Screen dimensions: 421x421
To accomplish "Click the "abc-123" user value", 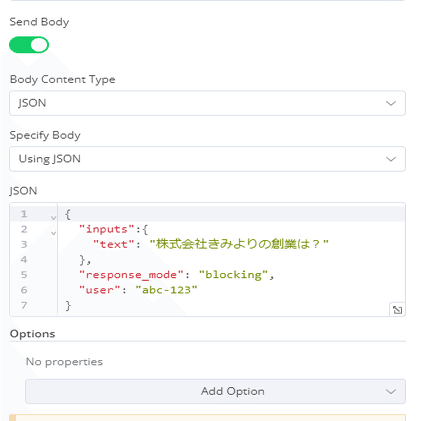I will [x=166, y=290].
